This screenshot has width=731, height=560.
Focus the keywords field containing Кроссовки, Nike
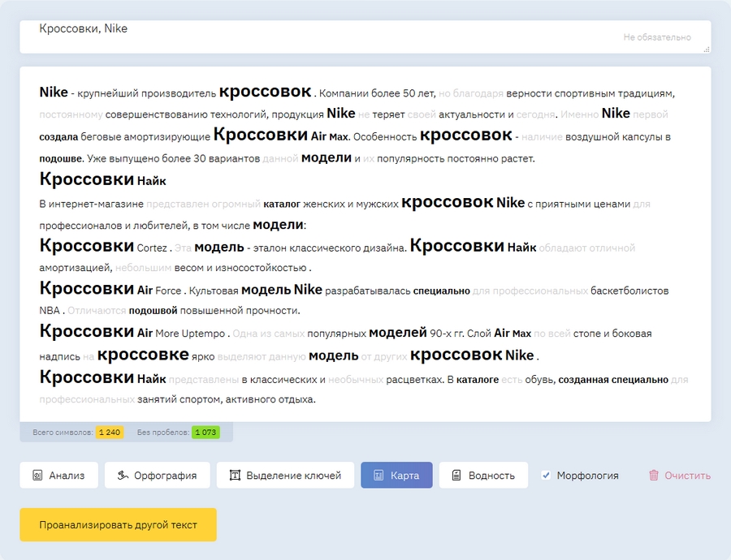coord(365,37)
